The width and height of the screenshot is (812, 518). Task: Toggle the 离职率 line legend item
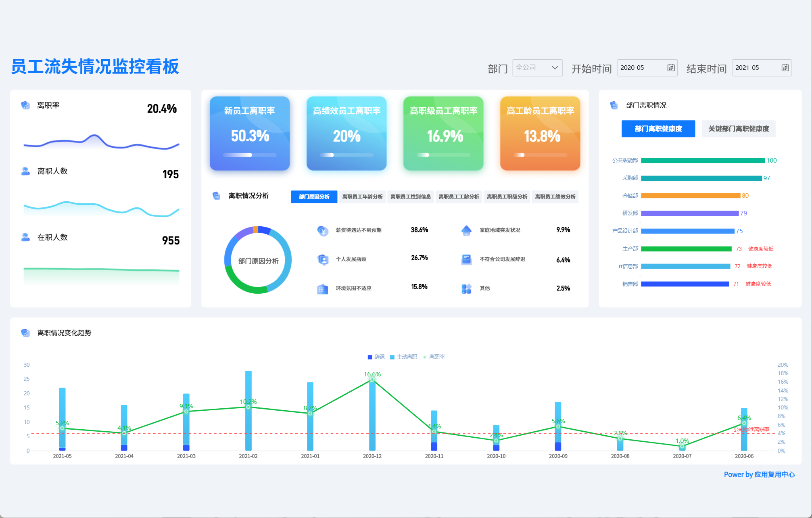[x=434, y=357]
